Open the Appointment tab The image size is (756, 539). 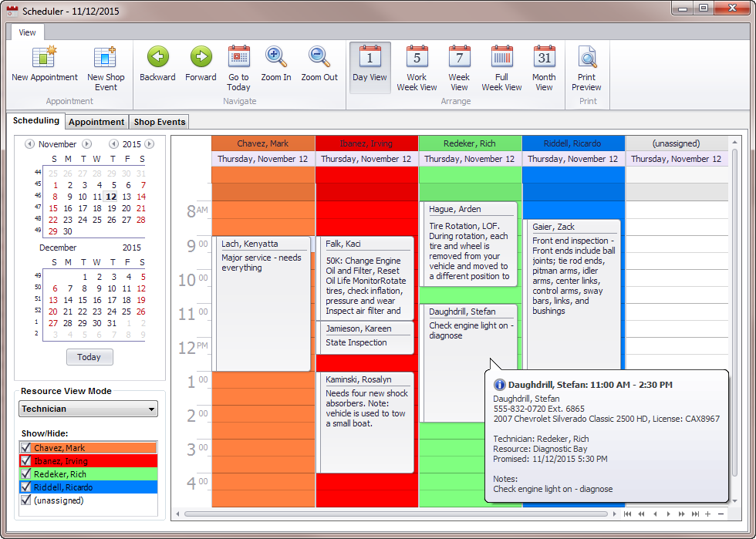click(96, 122)
